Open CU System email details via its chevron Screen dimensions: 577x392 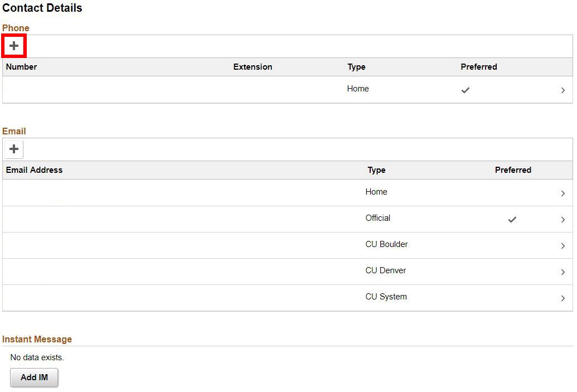563,298
